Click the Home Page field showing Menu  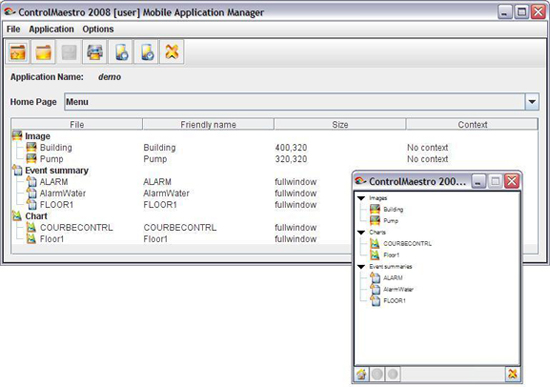295,102
